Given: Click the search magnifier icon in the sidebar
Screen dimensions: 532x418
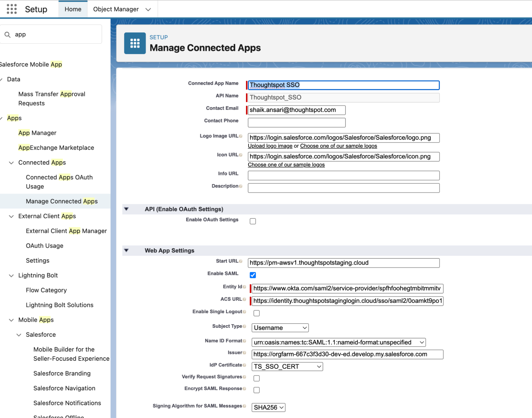Looking at the screenshot, I should pos(7,34).
